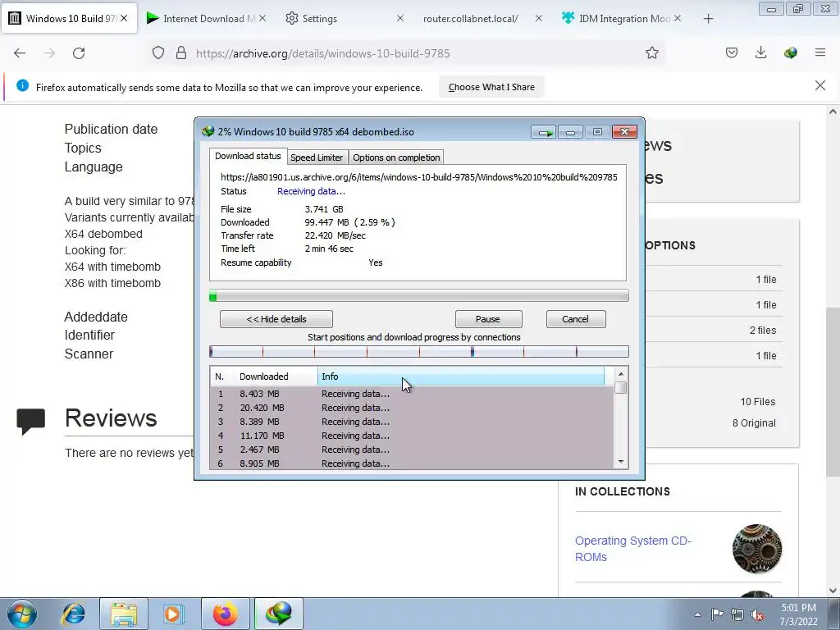Open the tracking protection shield icon
The height and width of the screenshot is (630, 840).
click(x=158, y=52)
